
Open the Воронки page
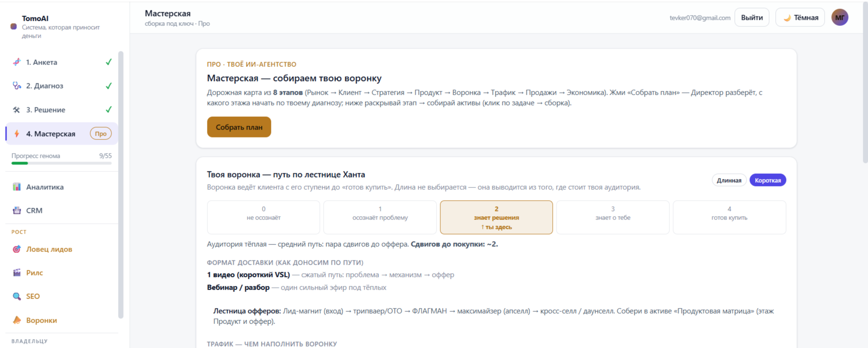pyautogui.click(x=62, y=320)
